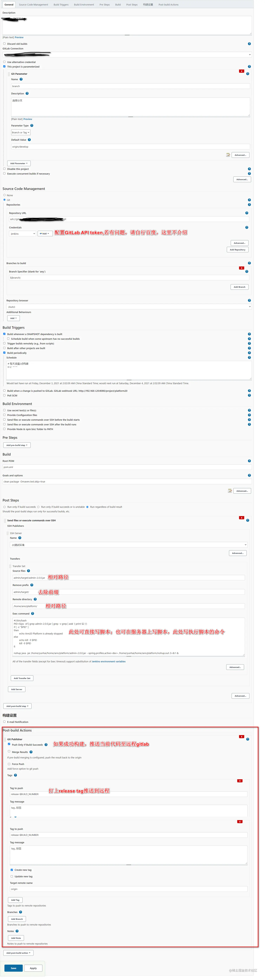Toggle Build periodically checkbox
265x980 pixels.
tap(4, 353)
